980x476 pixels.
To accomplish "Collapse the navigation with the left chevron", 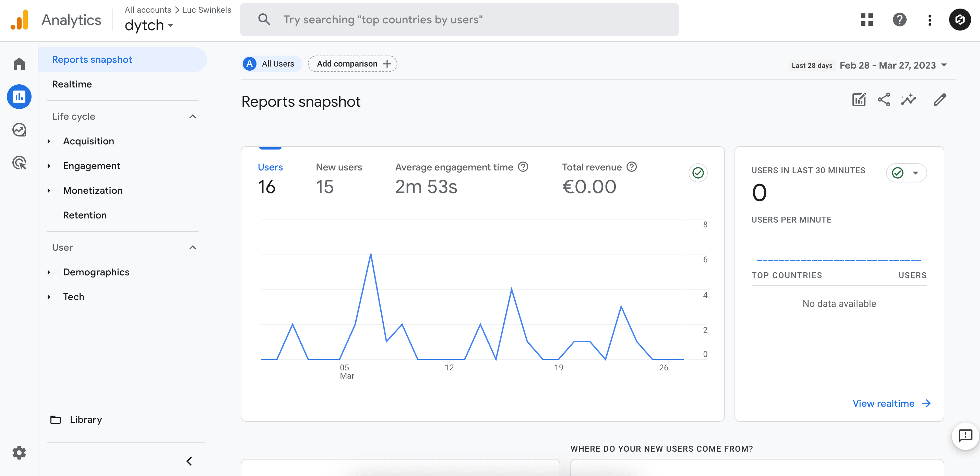I will pyautogui.click(x=189, y=461).
